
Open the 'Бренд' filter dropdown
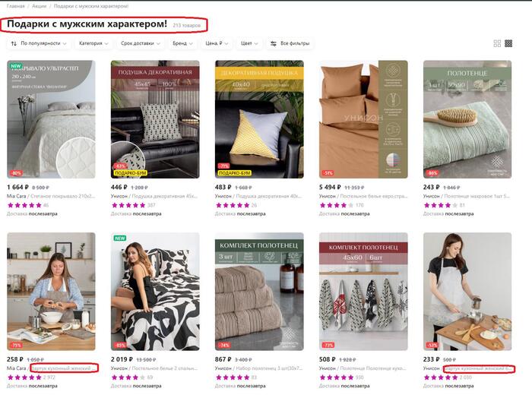coord(182,43)
